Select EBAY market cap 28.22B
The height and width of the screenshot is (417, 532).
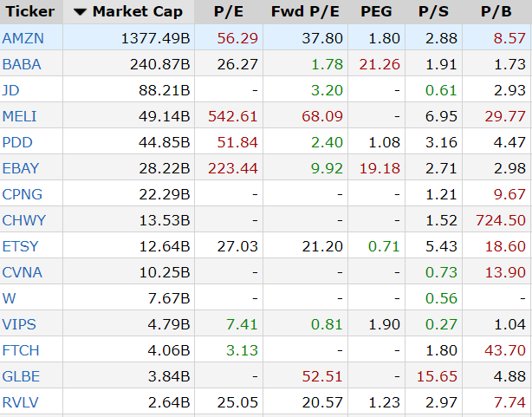coord(165,168)
